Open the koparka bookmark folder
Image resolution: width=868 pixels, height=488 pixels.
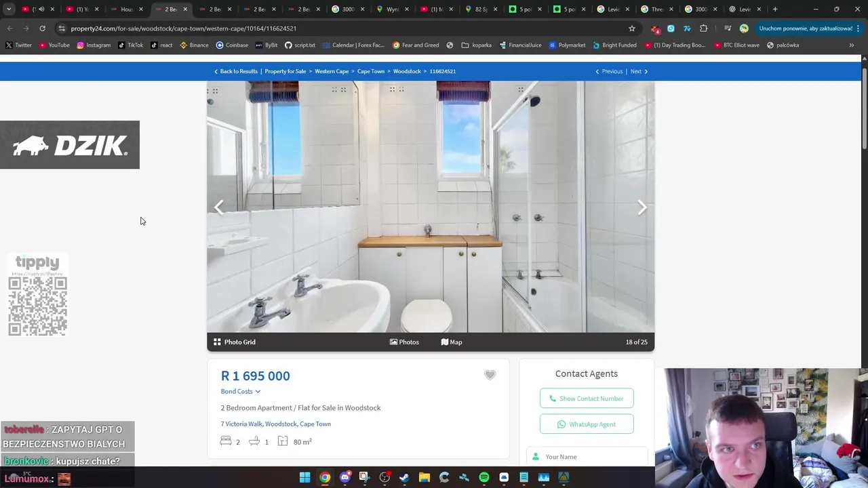(x=476, y=45)
